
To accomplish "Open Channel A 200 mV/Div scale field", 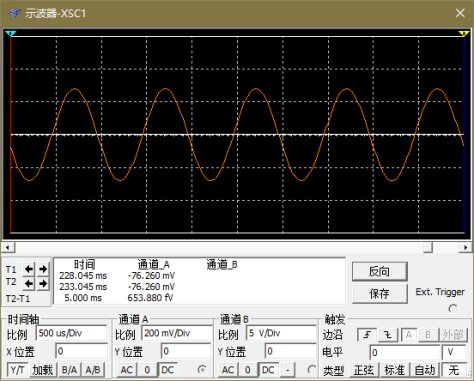I will (x=177, y=333).
